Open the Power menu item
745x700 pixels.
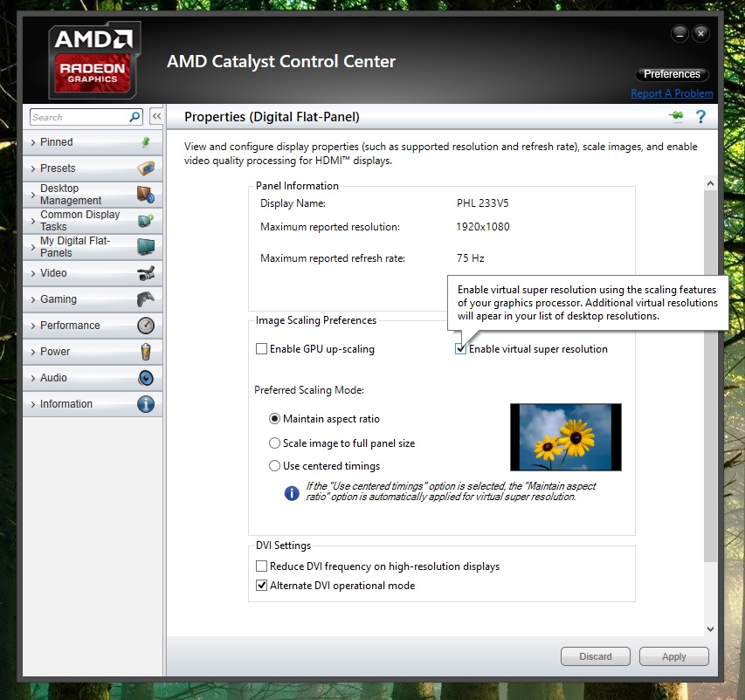(x=93, y=352)
